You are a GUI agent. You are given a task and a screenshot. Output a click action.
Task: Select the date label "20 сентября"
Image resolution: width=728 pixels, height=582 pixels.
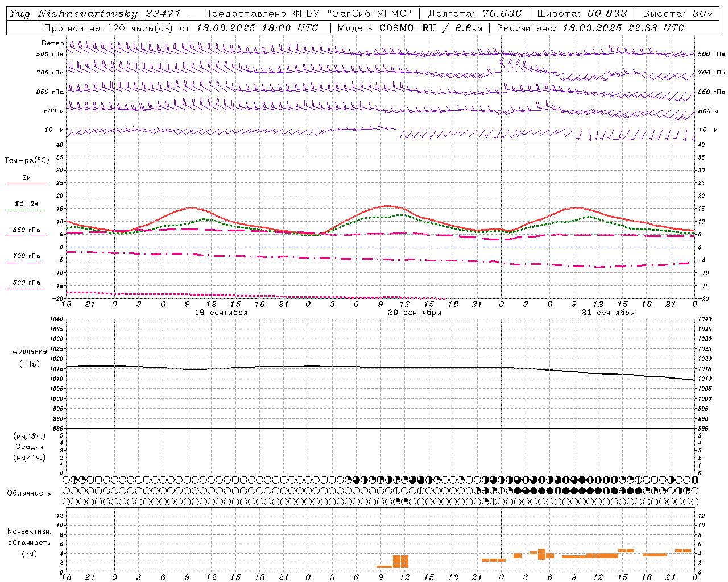click(415, 313)
